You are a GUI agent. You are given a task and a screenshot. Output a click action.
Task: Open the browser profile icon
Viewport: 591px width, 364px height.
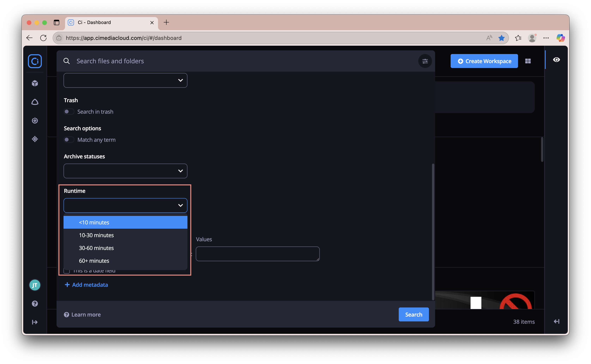tap(532, 38)
